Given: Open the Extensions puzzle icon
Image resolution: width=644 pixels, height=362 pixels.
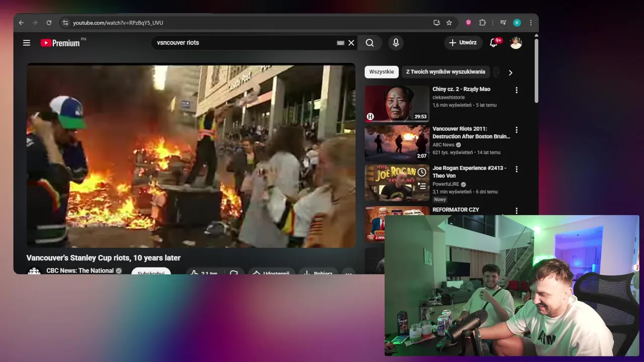Looking at the screenshot, I should 482,23.
